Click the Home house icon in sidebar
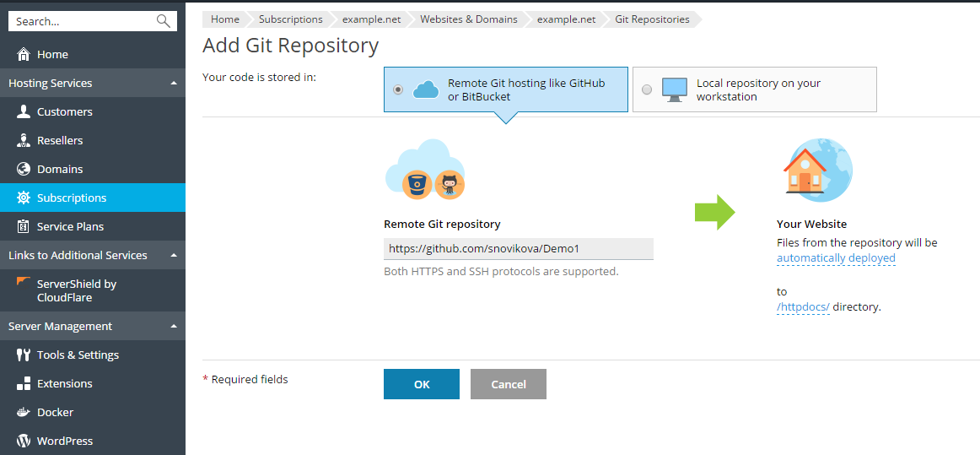This screenshot has height=455, width=980. tap(24, 55)
